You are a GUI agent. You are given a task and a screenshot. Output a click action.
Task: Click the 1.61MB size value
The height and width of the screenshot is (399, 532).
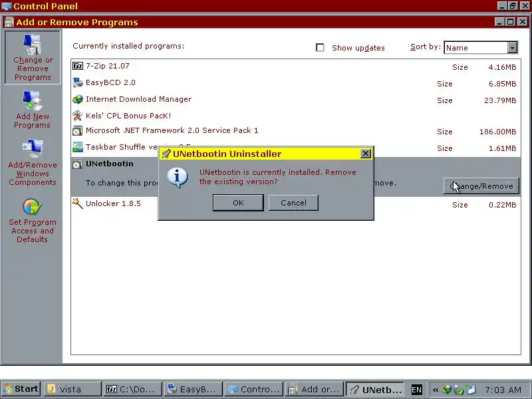tap(503, 148)
